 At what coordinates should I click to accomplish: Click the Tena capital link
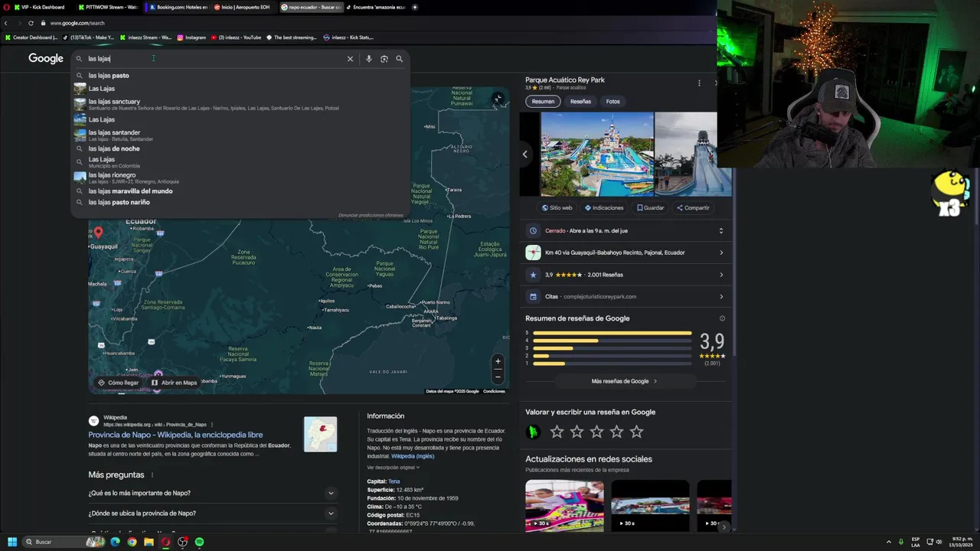coord(394,481)
